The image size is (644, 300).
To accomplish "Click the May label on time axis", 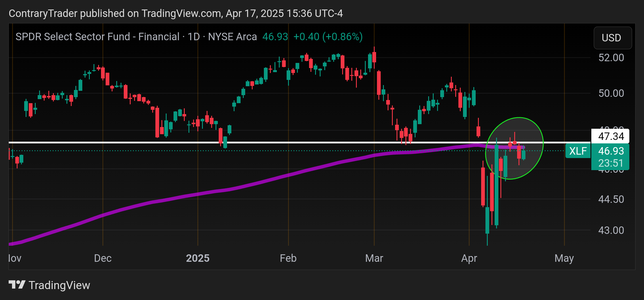I will click(x=564, y=258).
